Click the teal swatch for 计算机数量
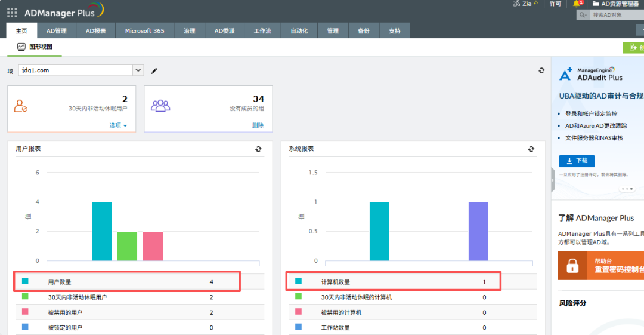Viewport: 644px width, 335px height. (x=298, y=281)
